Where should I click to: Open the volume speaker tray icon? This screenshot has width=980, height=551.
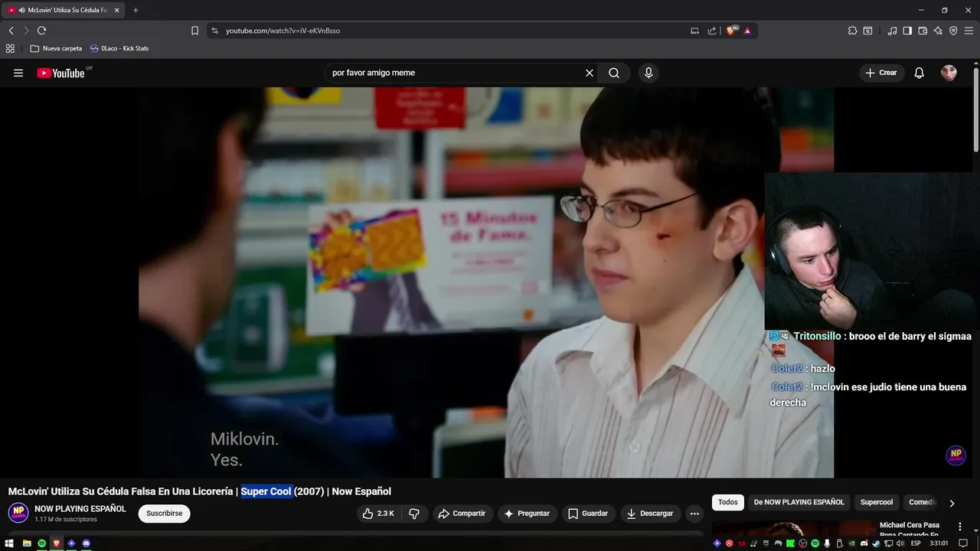pyautogui.click(x=900, y=543)
